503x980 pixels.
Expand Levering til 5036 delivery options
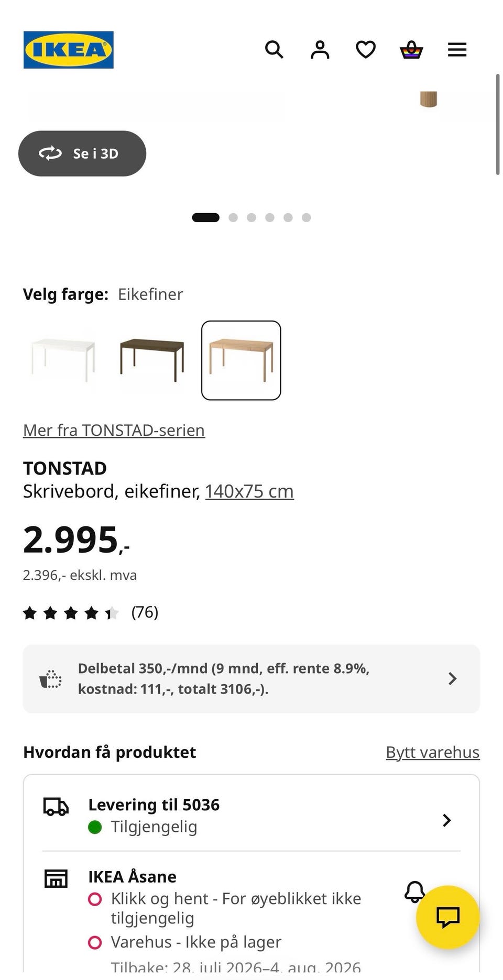[251, 815]
